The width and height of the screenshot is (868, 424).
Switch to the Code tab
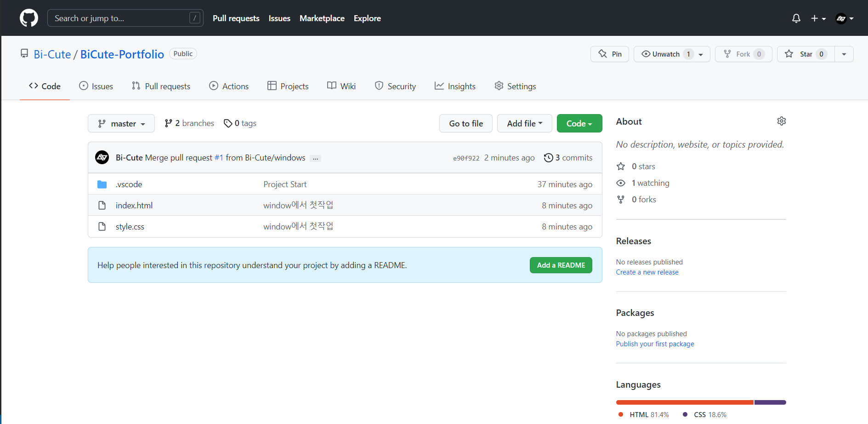pos(45,86)
